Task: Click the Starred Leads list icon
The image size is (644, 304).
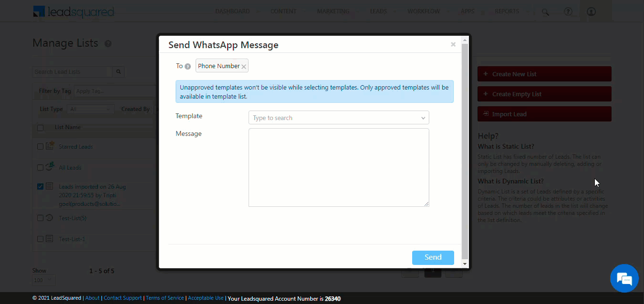Action: point(50,146)
